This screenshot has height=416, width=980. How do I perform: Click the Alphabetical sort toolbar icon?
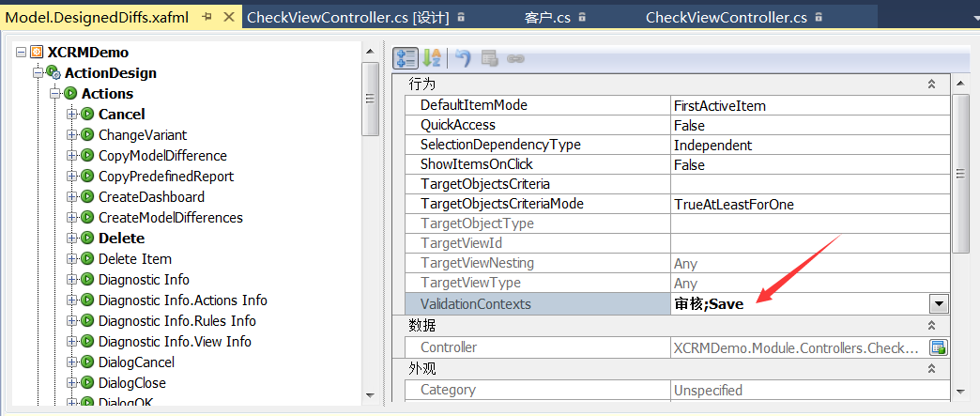[x=432, y=58]
